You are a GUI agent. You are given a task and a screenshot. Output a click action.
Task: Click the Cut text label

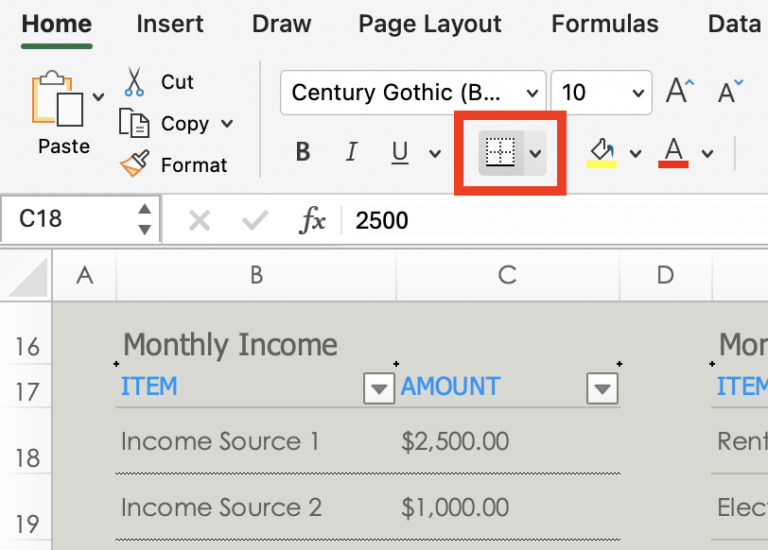click(177, 82)
